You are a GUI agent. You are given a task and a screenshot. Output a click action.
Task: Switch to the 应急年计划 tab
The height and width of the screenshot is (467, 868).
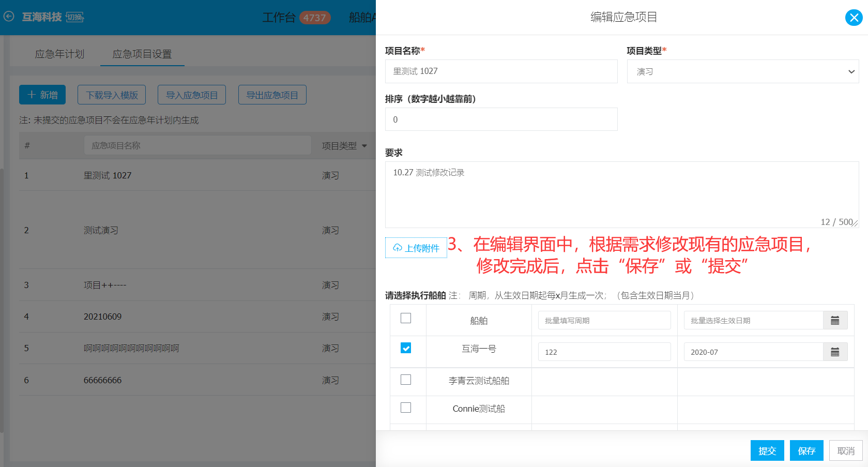(59, 54)
